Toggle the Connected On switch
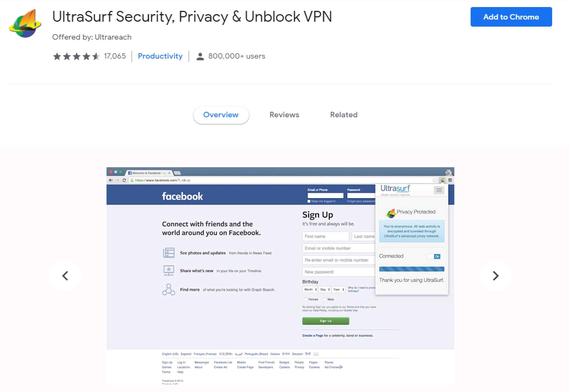This screenshot has width=569, height=392. coord(434,256)
